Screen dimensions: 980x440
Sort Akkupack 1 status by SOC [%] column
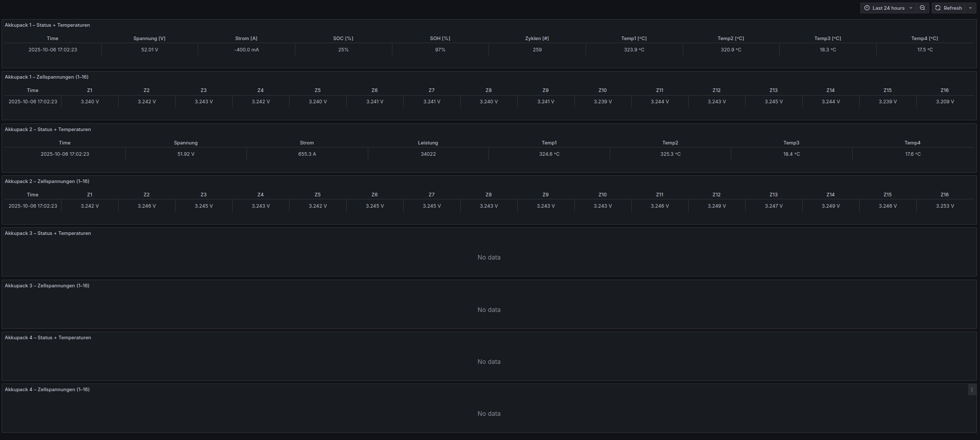pyautogui.click(x=343, y=39)
